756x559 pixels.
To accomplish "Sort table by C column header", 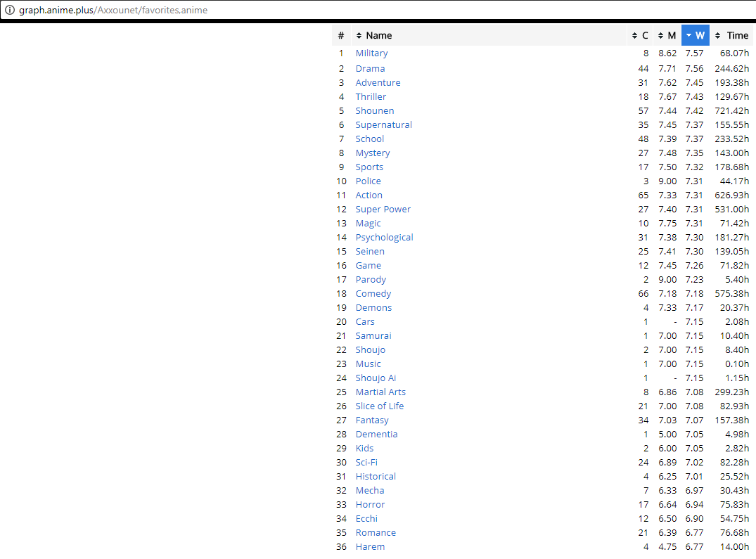I will [640, 35].
